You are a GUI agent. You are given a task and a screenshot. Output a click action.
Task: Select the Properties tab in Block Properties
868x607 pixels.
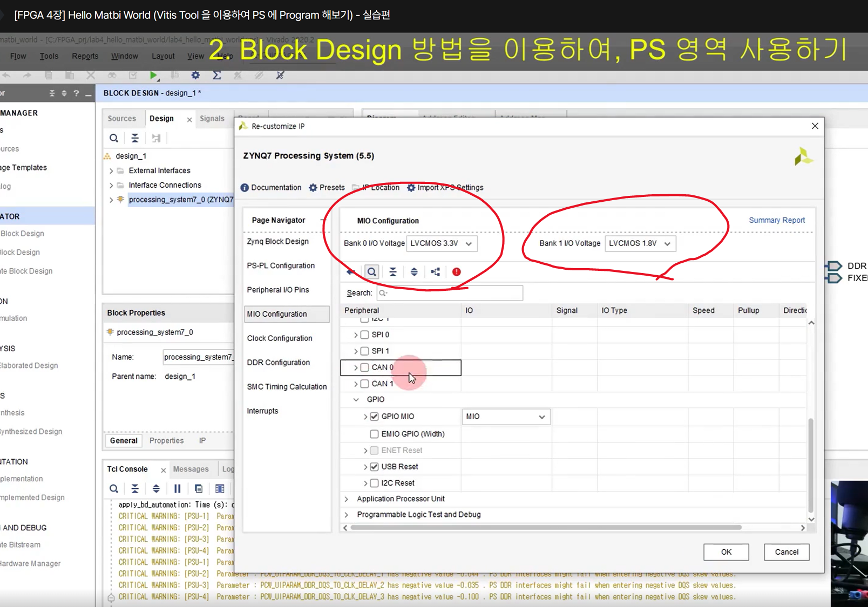(x=166, y=441)
